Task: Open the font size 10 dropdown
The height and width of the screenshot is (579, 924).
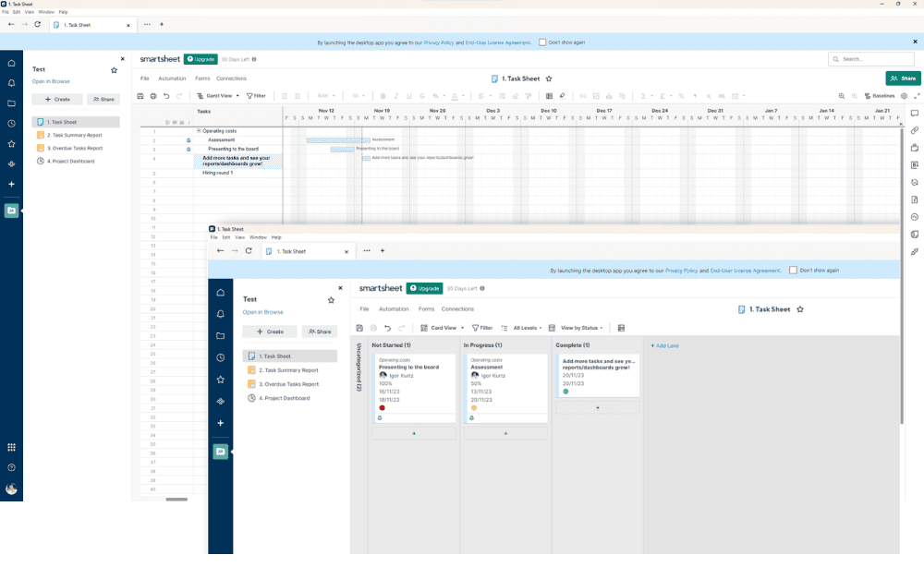Action: 359,96
